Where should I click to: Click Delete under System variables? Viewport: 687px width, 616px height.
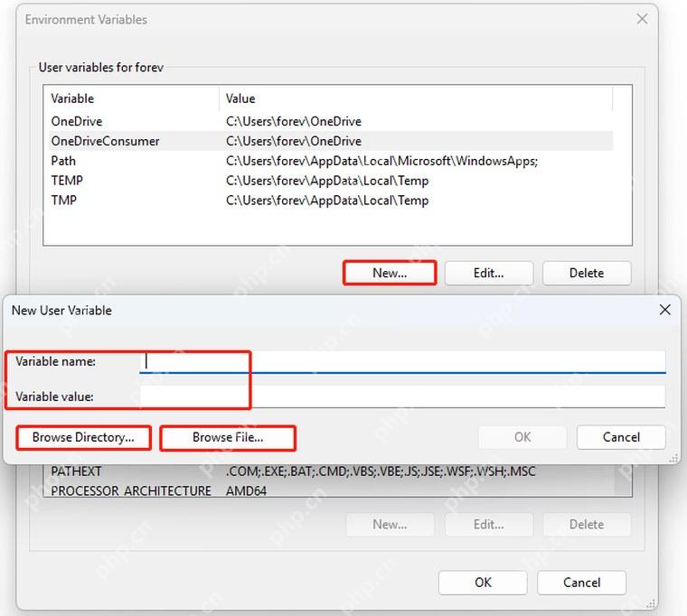tap(587, 525)
